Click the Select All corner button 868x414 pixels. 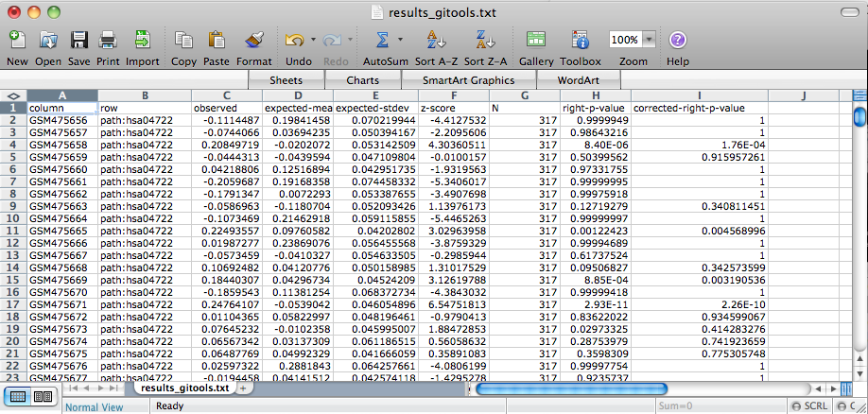click(x=13, y=95)
